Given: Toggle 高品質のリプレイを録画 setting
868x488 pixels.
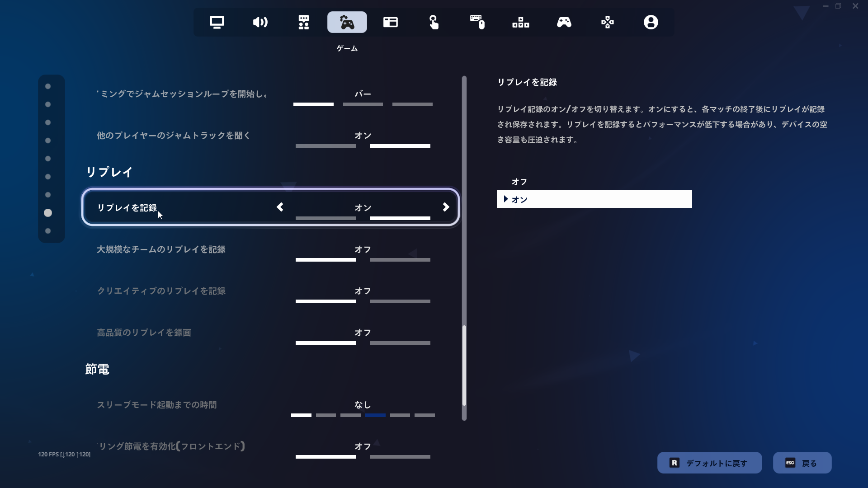Looking at the screenshot, I should 363,333.
